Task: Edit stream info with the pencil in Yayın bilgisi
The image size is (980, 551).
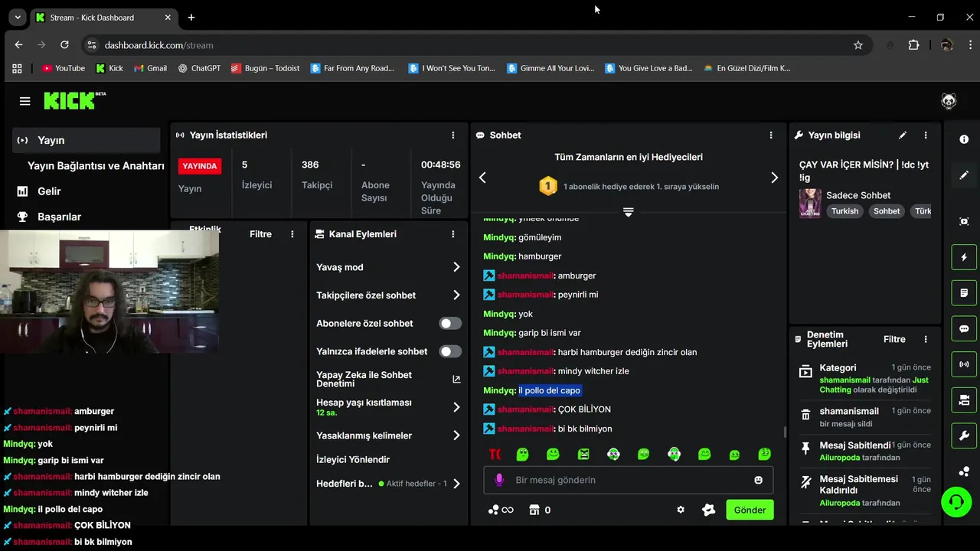Action: point(903,135)
